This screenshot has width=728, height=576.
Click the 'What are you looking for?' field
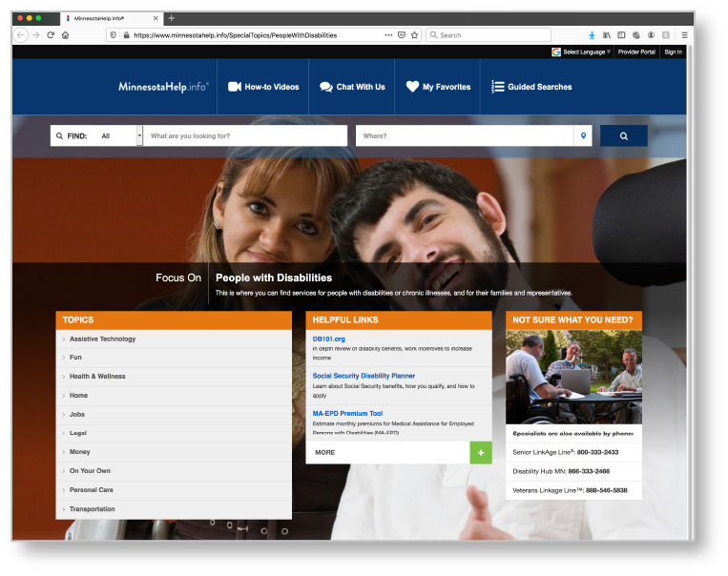(x=245, y=136)
